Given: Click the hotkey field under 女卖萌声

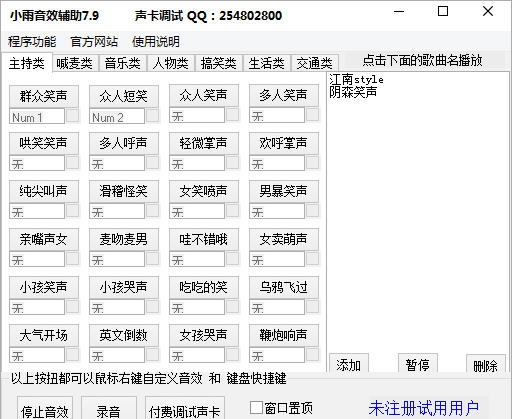Looking at the screenshot, I should 277,259.
